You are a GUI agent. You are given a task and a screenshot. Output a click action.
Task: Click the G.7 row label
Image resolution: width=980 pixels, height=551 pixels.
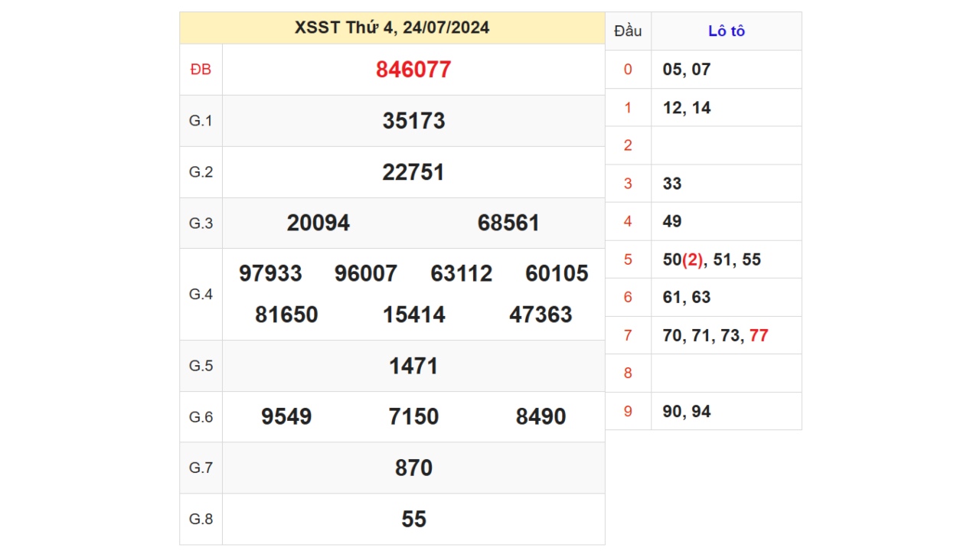click(201, 468)
